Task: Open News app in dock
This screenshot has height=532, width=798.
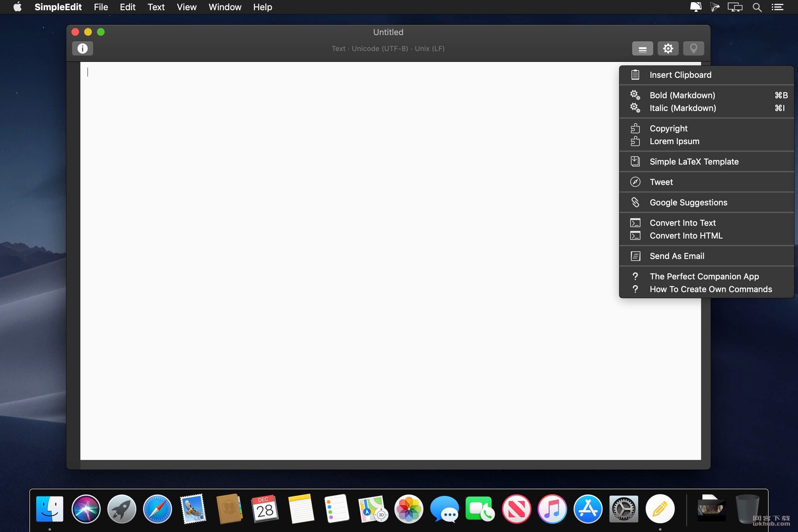Action: point(516,509)
